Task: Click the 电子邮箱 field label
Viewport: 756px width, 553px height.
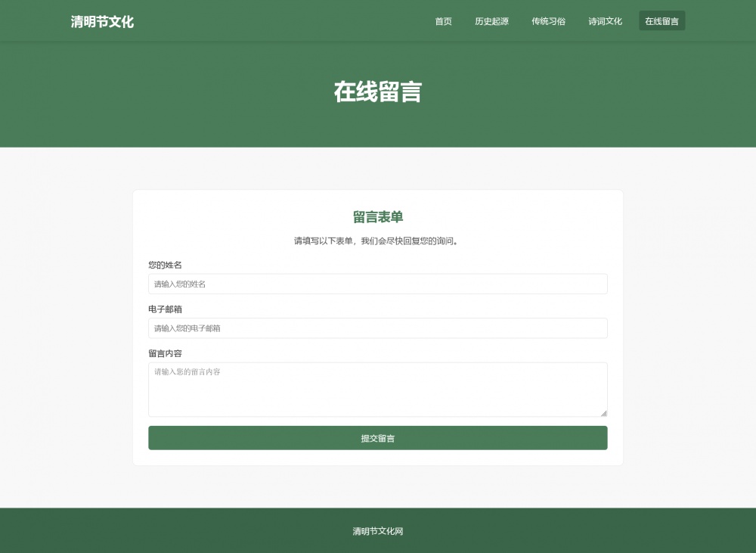Action: [x=165, y=309]
